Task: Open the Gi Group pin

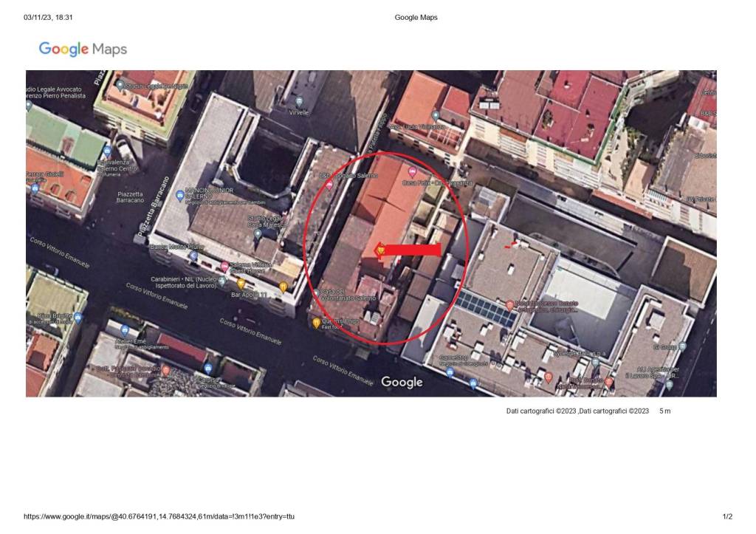Action: click(682, 346)
